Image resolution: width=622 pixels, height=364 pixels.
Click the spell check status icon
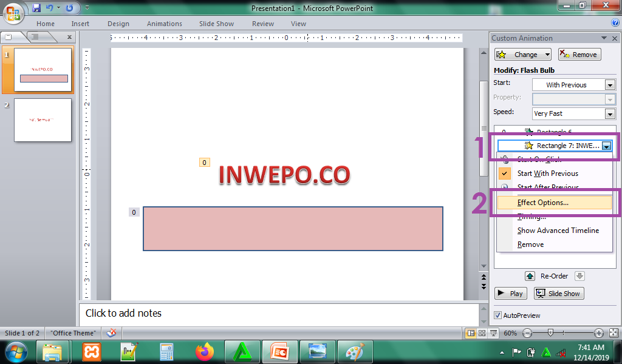pos(112,333)
